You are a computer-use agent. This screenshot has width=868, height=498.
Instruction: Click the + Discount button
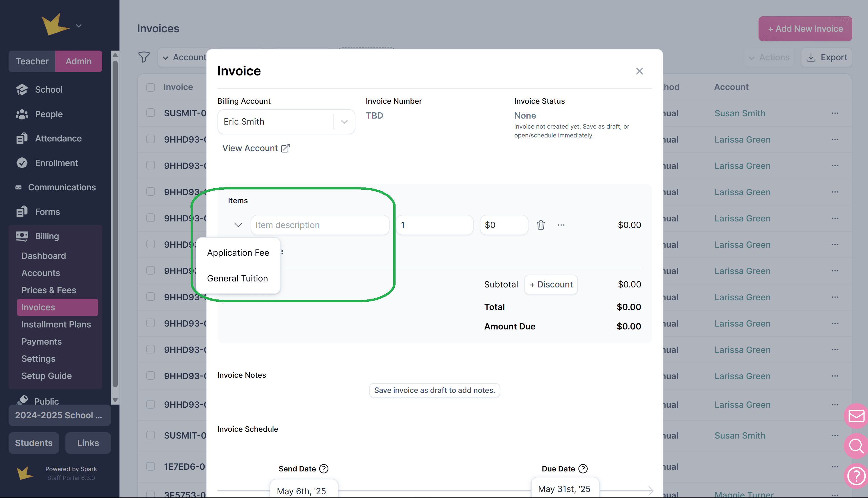coord(551,285)
